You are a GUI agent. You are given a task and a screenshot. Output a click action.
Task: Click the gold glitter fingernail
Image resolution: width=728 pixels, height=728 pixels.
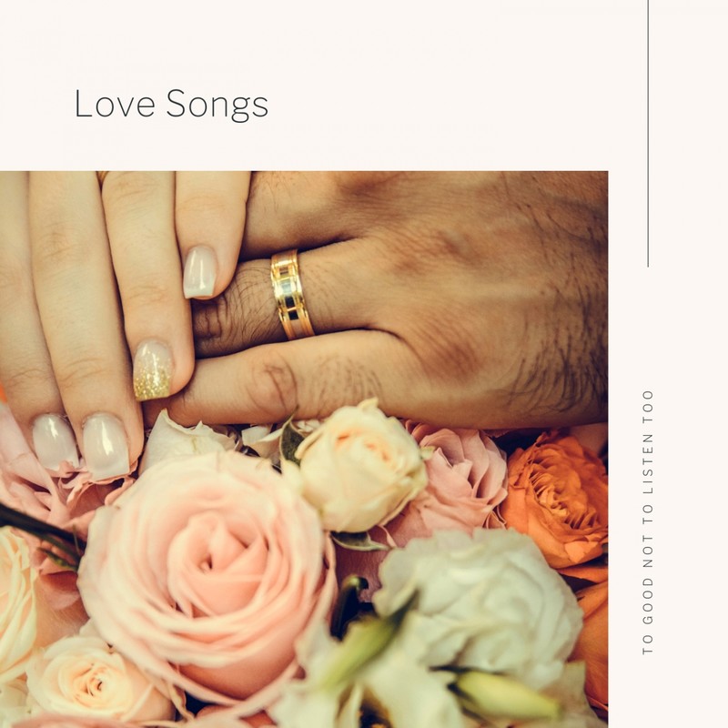point(153,370)
